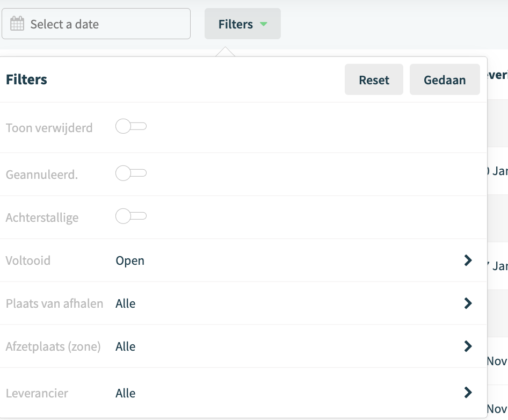Select the Open value for Voltooid
Screen dimensions: 508x420
tap(130, 261)
